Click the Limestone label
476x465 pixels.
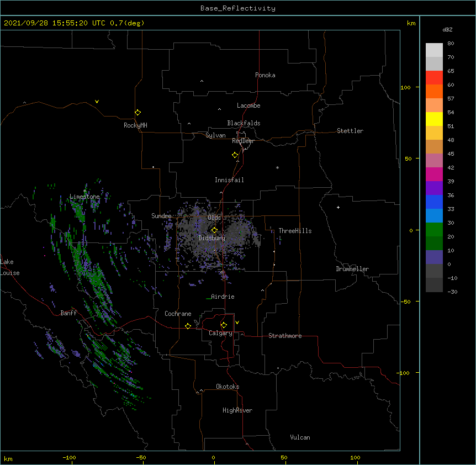pos(84,197)
